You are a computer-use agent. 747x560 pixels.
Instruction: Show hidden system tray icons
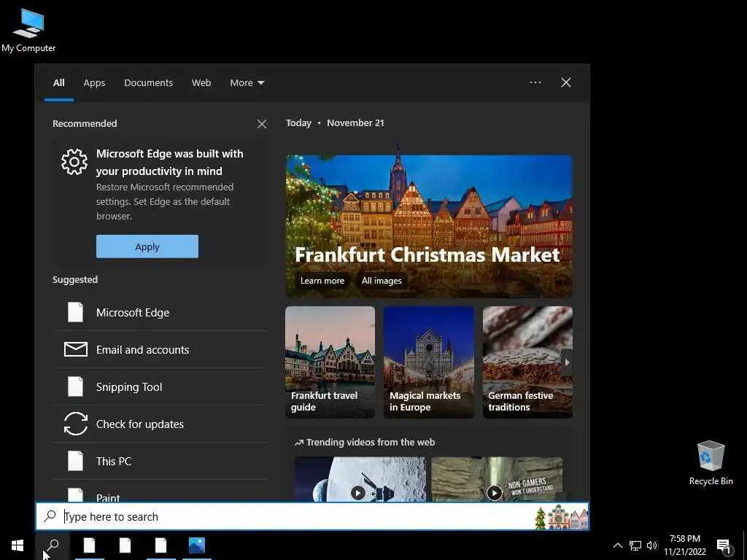617,545
